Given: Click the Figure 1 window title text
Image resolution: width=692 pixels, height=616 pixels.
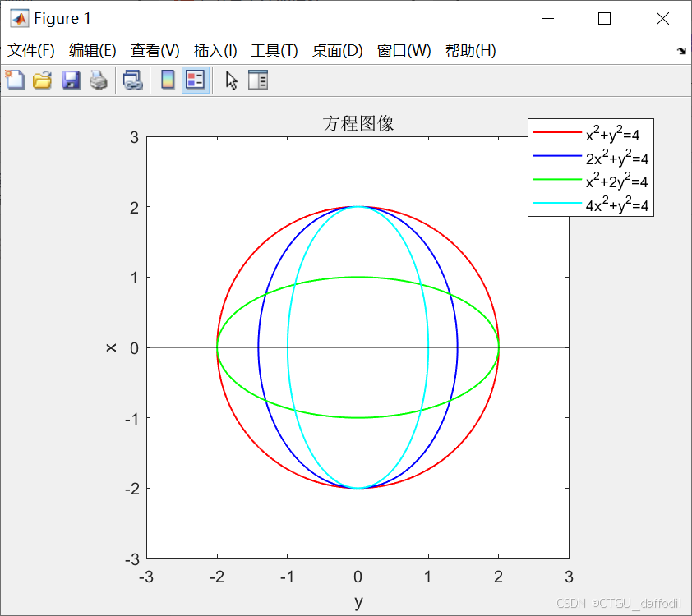Looking at the screenshot, I should (x=62, y=19).
